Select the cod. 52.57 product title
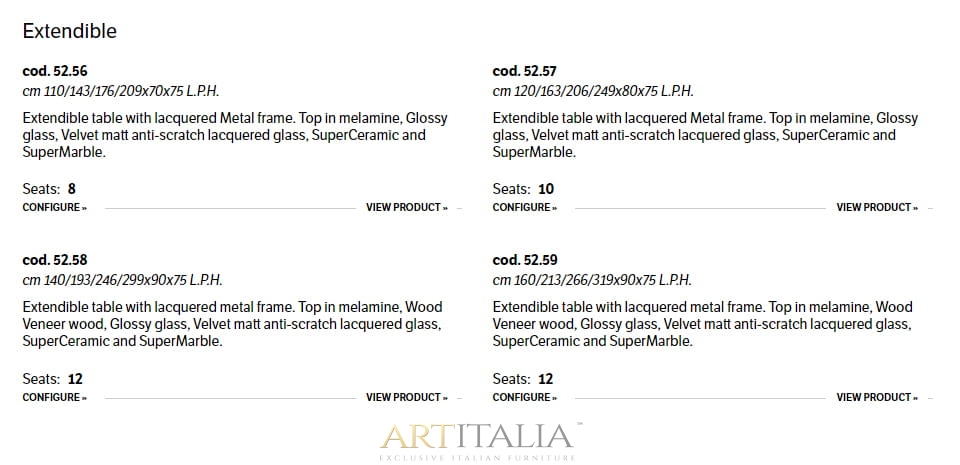The width and height of the screenshot is (960, 465). click(525, 71)
